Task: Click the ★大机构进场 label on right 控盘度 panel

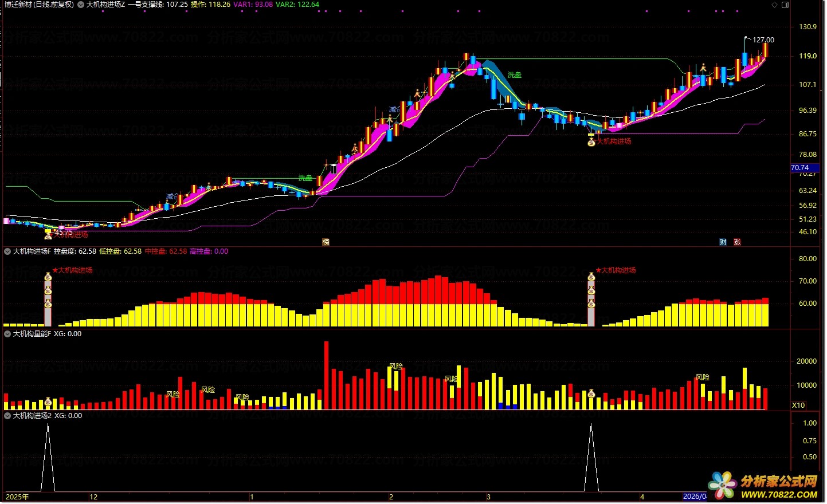Action: click(x=616, y=270)
